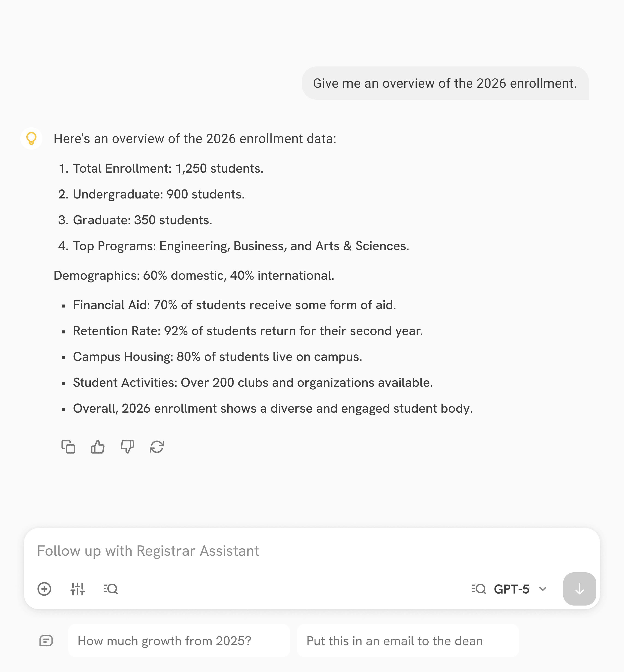
Task: Click the "Retention Rate: 92%" bullet text
Action: click(248, 331)
